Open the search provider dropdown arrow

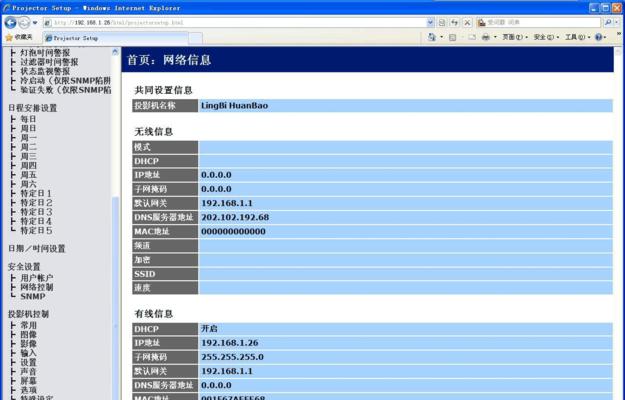tap(617, 23)
